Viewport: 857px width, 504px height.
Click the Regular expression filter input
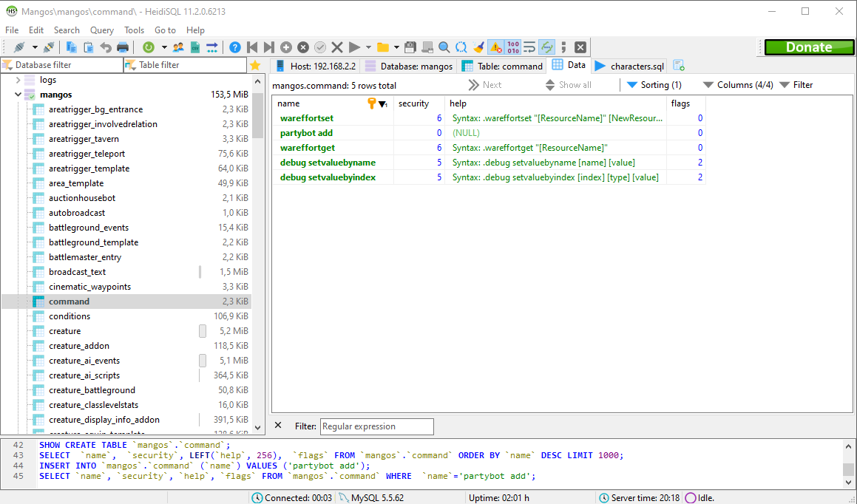click(x=377, y=426)
